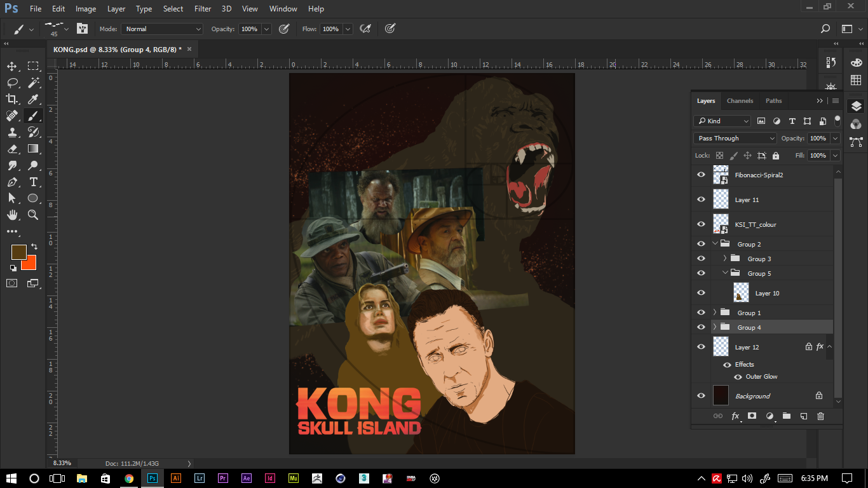This screenshot has height=488, width=868.
Task: Reset default foreground and background colors
Action: (13, 268)
